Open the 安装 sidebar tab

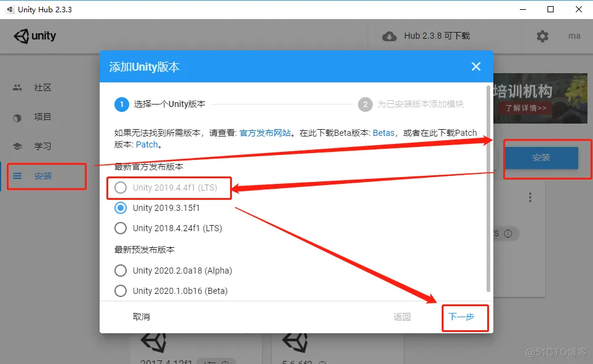[x=44, y=176]
